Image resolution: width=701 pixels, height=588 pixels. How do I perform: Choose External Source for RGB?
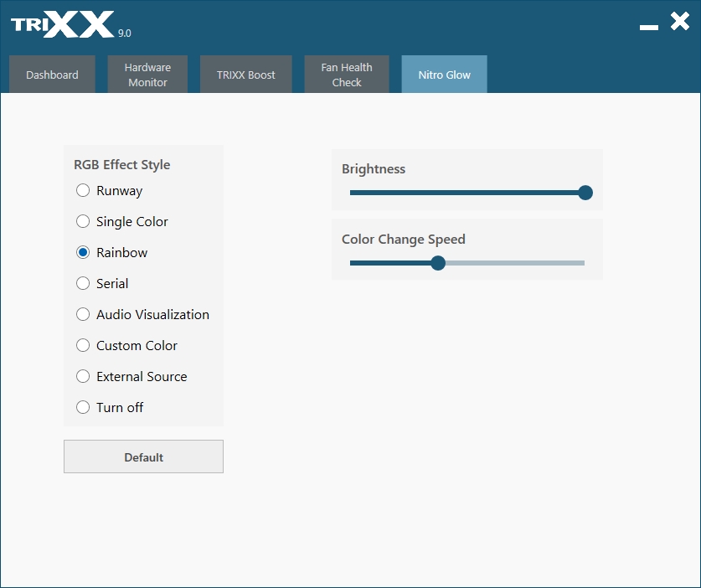pos(131,376)
